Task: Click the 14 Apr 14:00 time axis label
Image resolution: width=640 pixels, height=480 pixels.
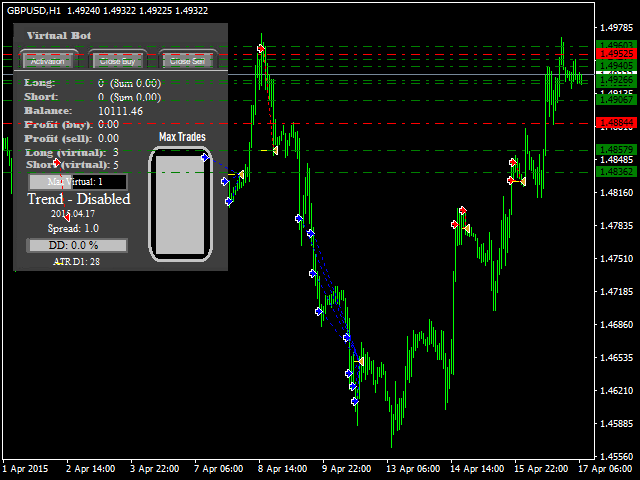Action: pyautogui.click(x=477, y=469)
